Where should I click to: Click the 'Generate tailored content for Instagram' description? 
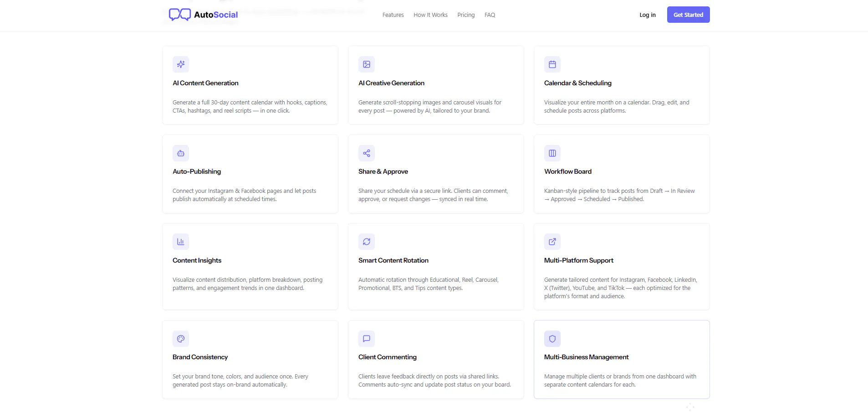[621, 288]
